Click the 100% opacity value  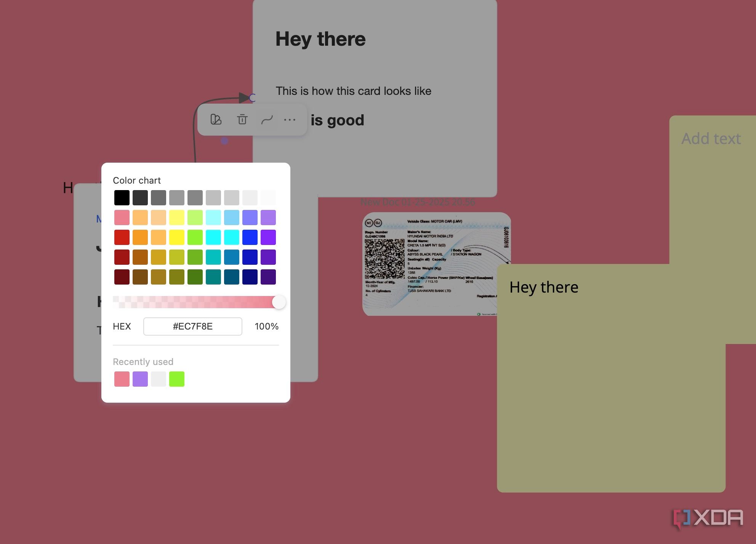coord(267,326)
